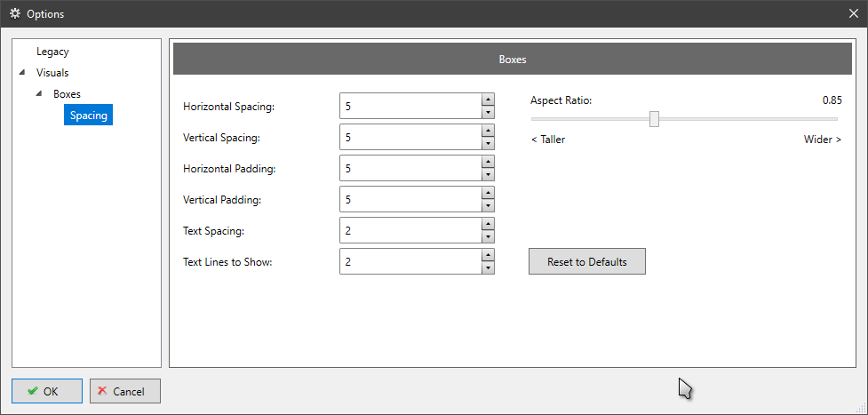Image resolution: width=868 pixels, height=415 pixels.
Task: Increase Horizontal Spacing with up arrow
Action: pyautogui.click(x=488, y=100)
